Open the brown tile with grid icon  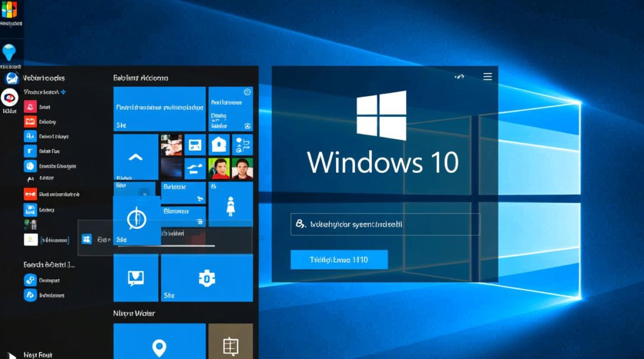pos(230,341)
